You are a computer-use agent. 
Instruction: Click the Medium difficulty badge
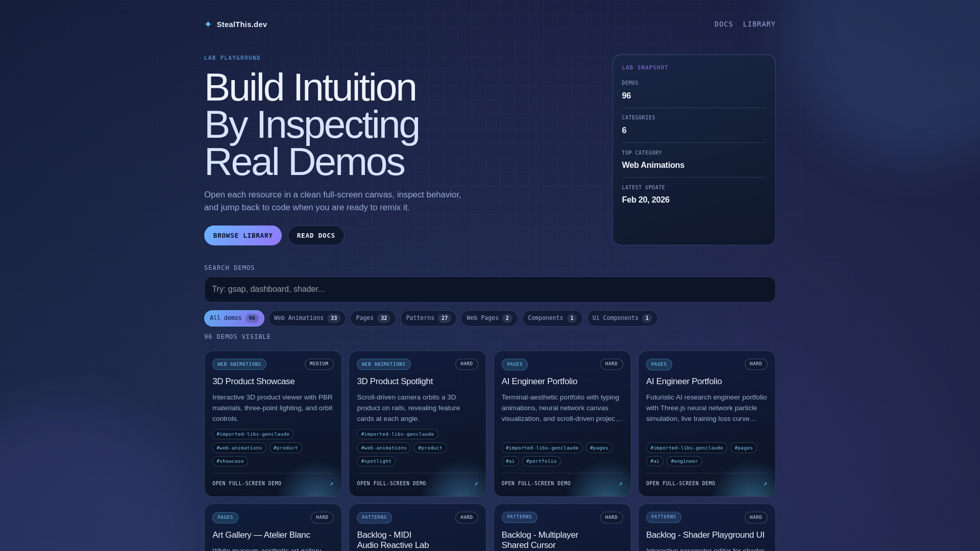[x=319, y=364]
